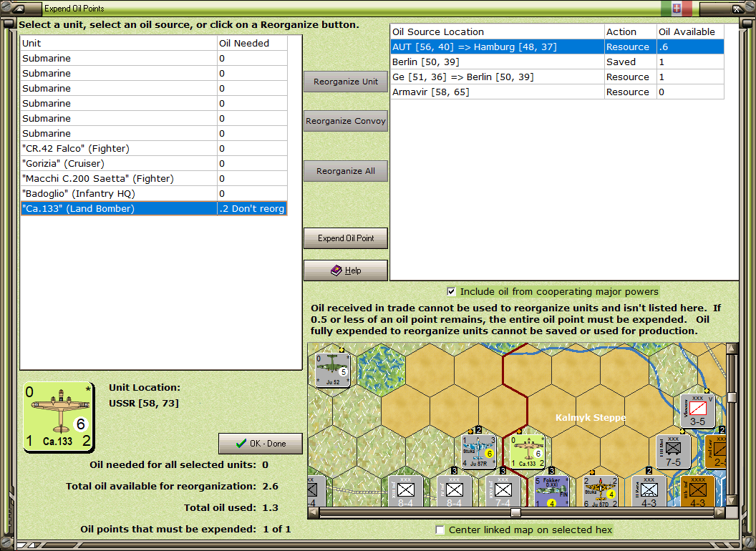Open the Help button
Image resolution: width=756 pixels, height=551 pixels.
coord(346,270)
